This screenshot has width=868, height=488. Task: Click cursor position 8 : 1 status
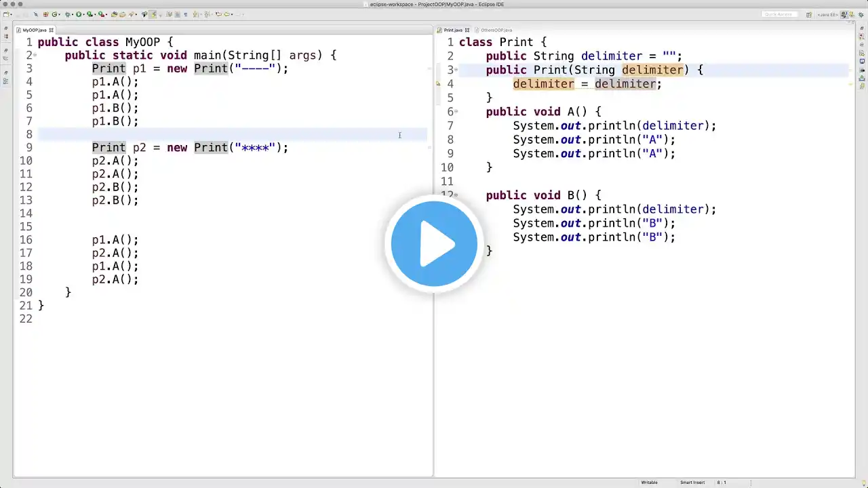click(x=722, y=483)
